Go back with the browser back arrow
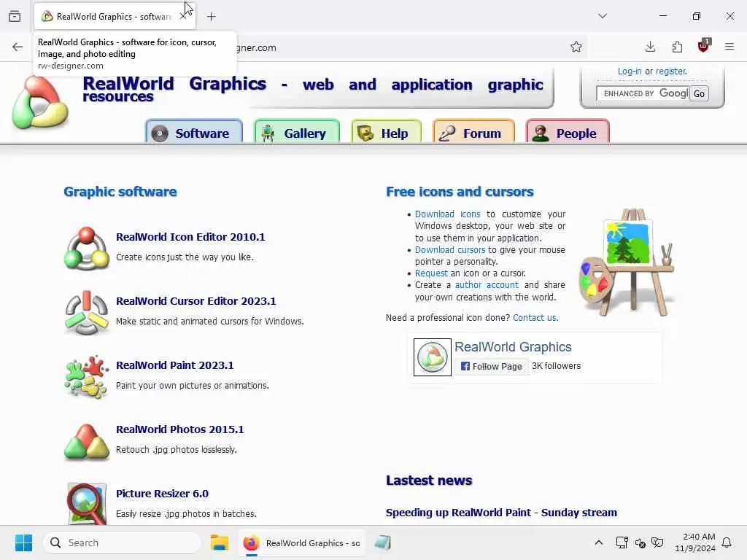This screenshot has height=560, width=747. point(18,47)
